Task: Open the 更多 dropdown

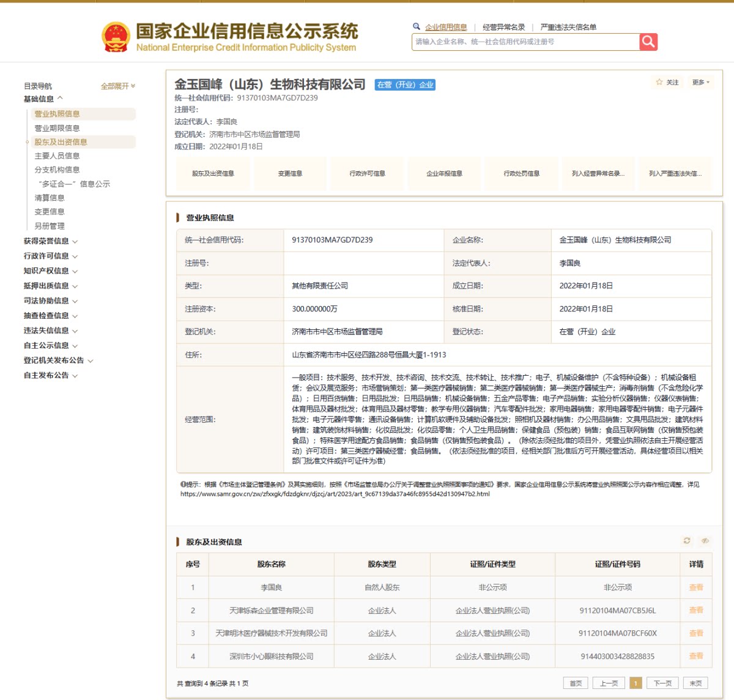Action: point(701,82)
